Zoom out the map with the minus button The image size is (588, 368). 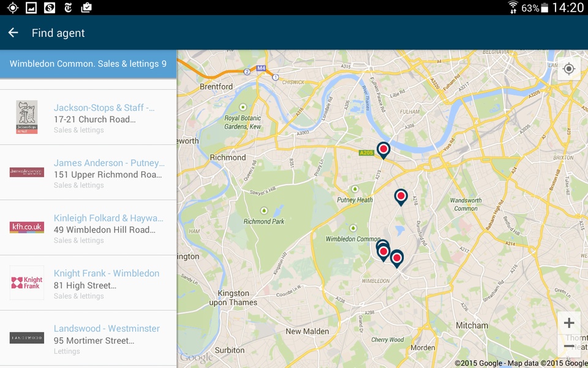(x=569, y=345)
